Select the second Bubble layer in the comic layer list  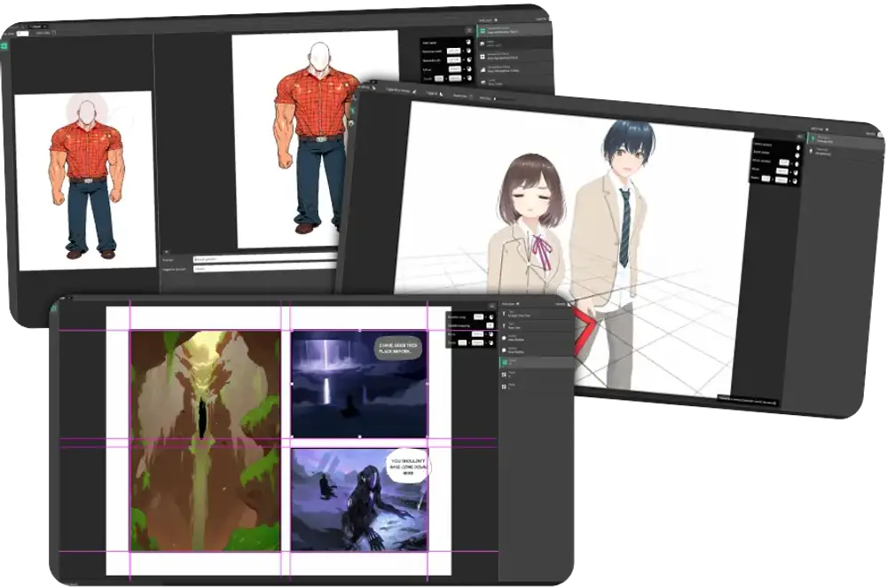point(532,349)
